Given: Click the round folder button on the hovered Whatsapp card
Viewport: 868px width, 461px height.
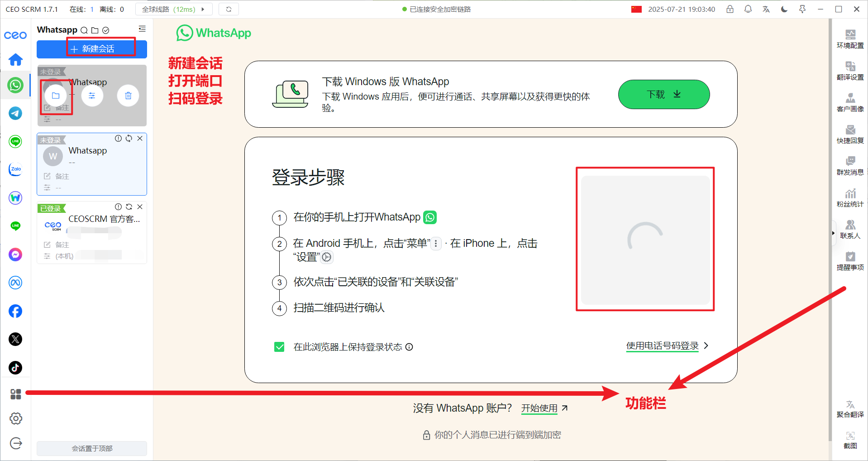Looking at the screenshot, I should pos(56,96).
